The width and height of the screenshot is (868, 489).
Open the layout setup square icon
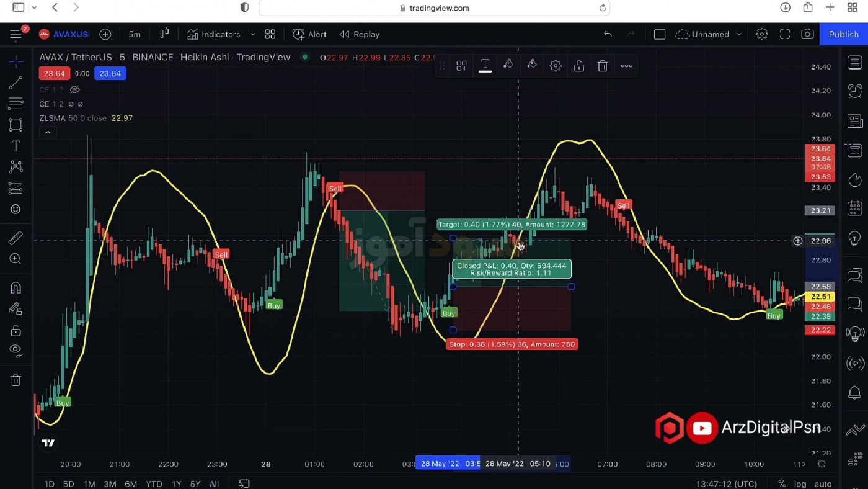[x=660, y=34]
